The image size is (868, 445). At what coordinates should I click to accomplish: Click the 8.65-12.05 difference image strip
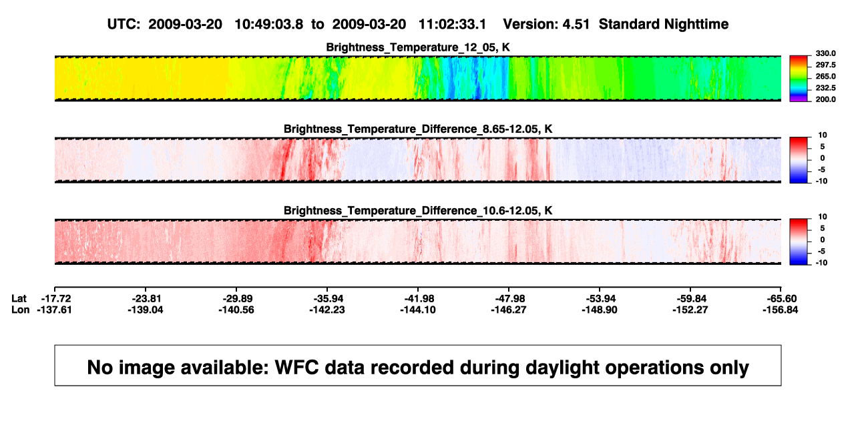418,159
